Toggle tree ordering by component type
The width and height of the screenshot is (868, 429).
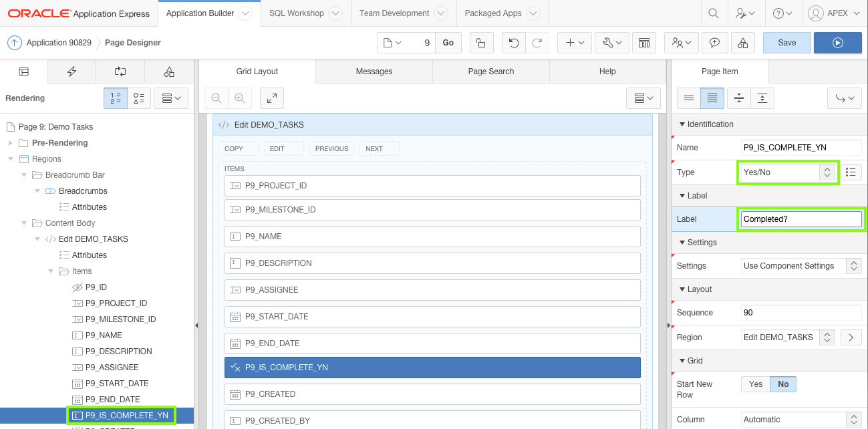click(138, 98)
